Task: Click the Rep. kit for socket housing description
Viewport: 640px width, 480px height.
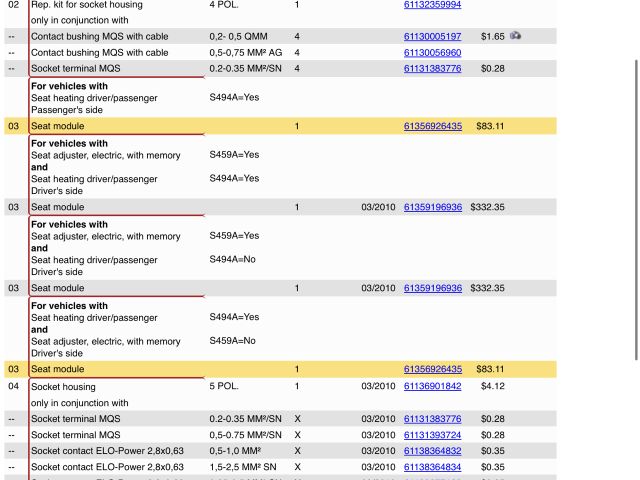Action: coord(86,5)
